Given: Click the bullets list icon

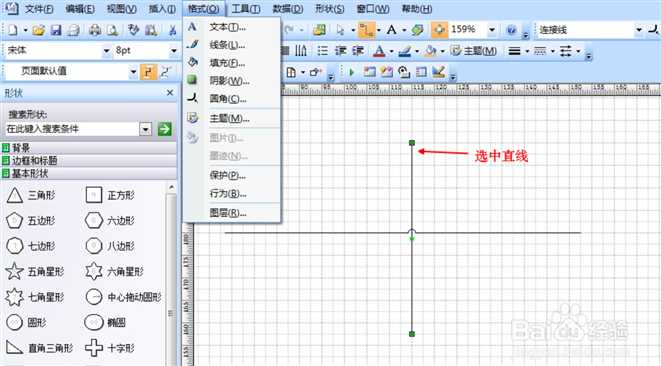Looking at the screenshot, I should [x=322, y=51].
